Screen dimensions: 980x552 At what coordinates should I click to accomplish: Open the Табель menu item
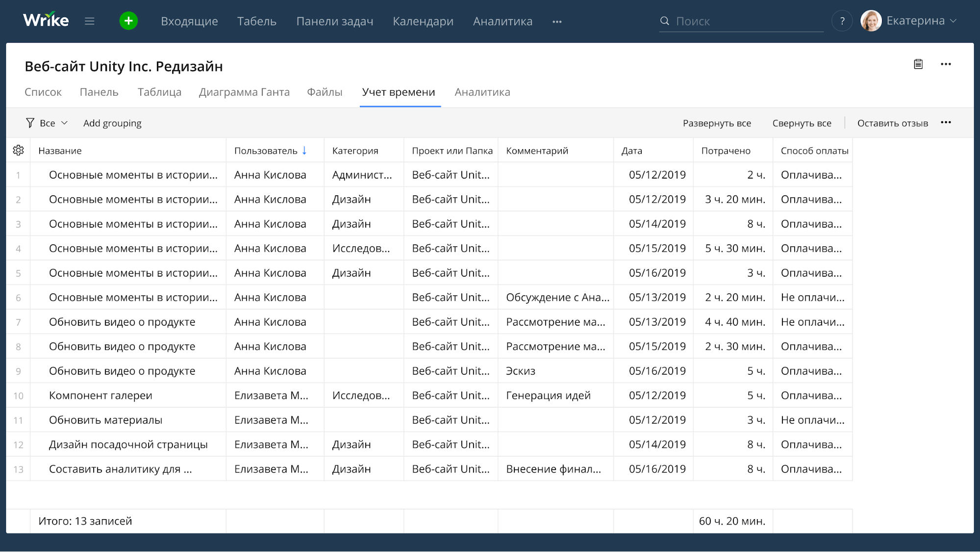point(257,21)
